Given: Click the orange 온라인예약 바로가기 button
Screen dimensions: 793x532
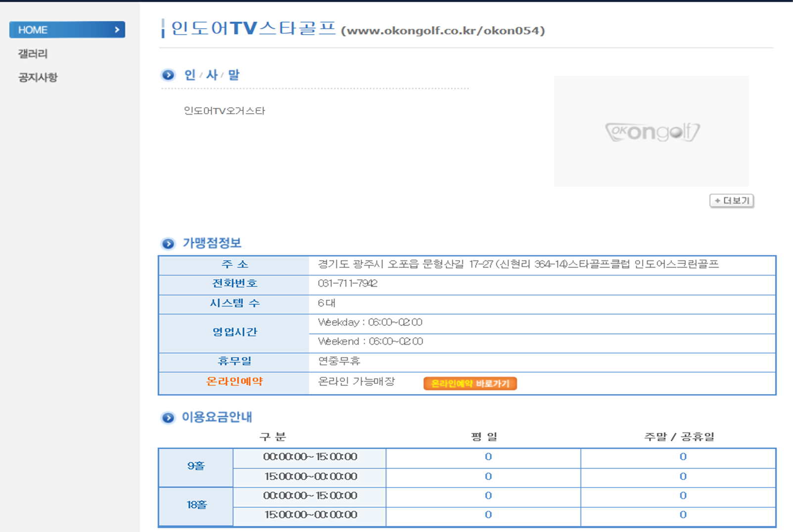Looking at the screenshot, I should (470, 383).
